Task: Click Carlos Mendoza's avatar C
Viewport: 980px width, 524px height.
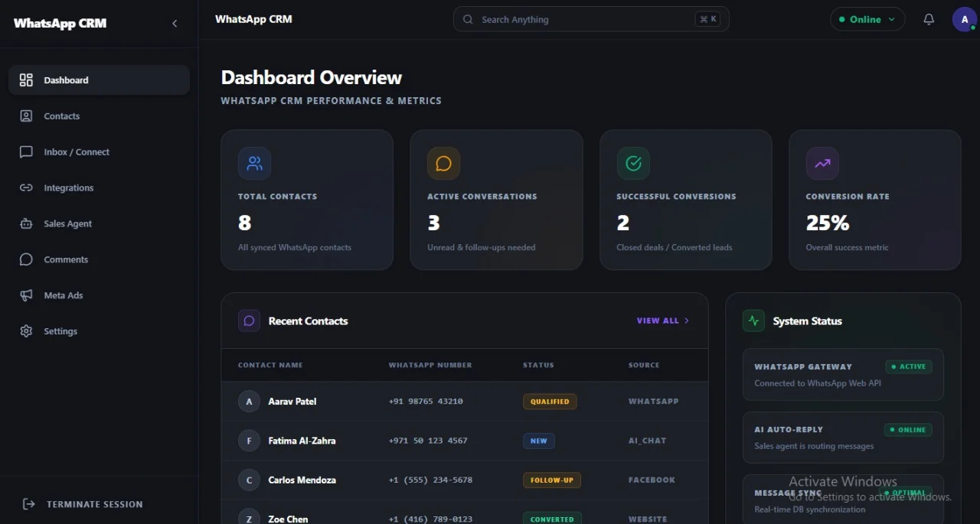Action: pos(249,480)
